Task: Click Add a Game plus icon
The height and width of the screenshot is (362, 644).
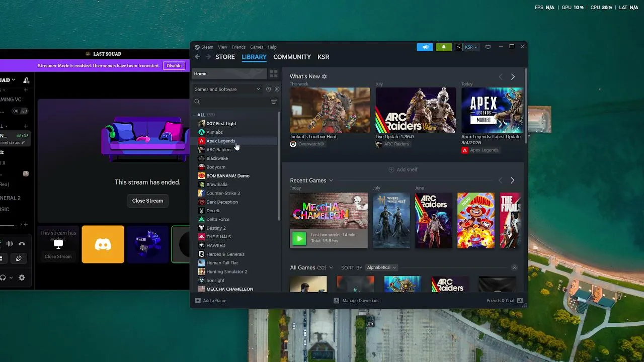Action: pyautogui.click(x=198, y=301)
